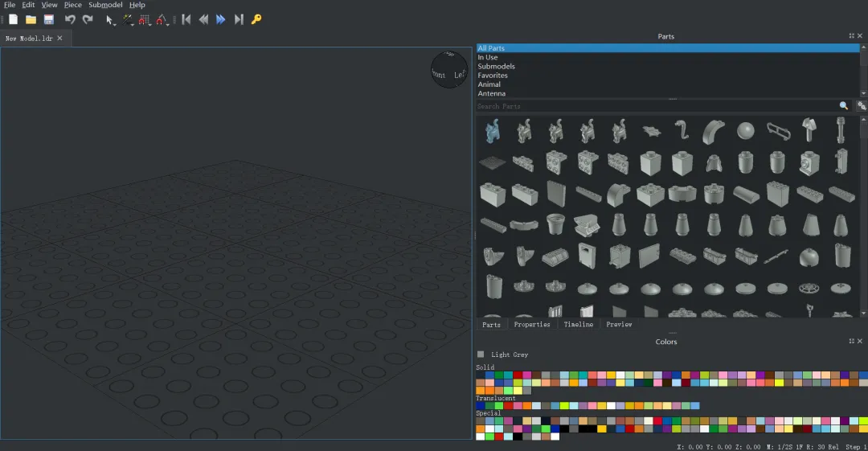The height and width of the screenshot is (451, 868).
Task: Redo the last undone action
Action: coord(88,19)
